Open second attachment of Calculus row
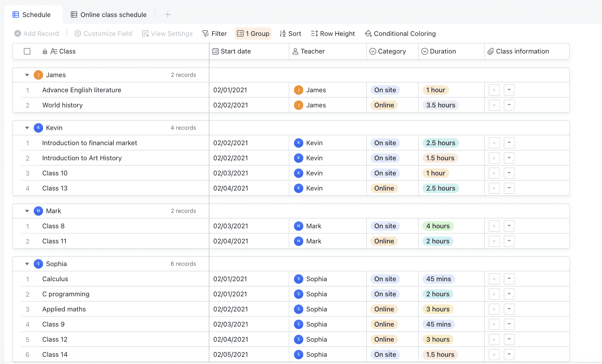Viewport: 602px width, 364px height. [x=509, y=279]
